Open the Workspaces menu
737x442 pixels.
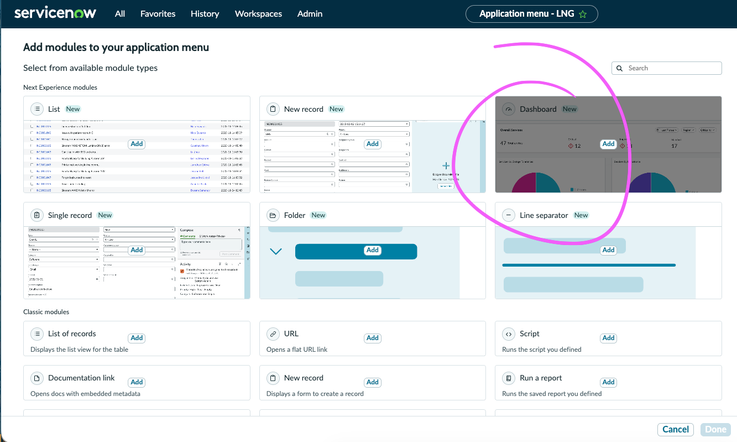258,14
